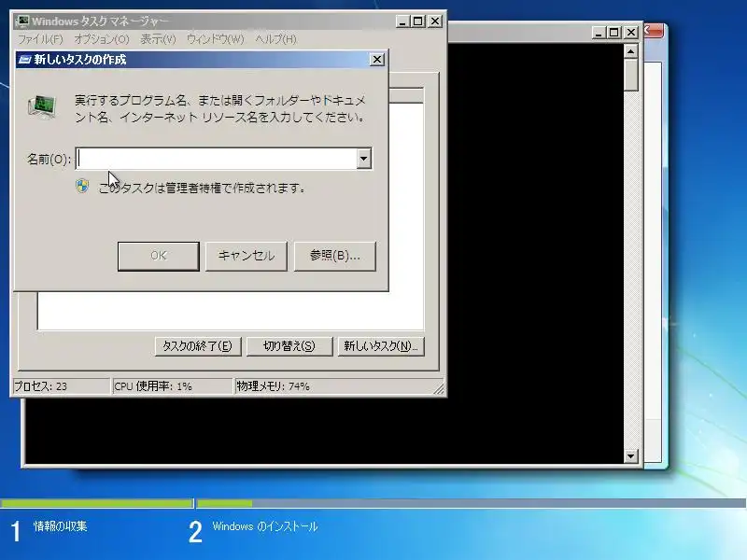This screenshot has width=747, height=560.
Task: Click the step 2 install progress bar
Action: pyautogui.click(x=472, y=503)
